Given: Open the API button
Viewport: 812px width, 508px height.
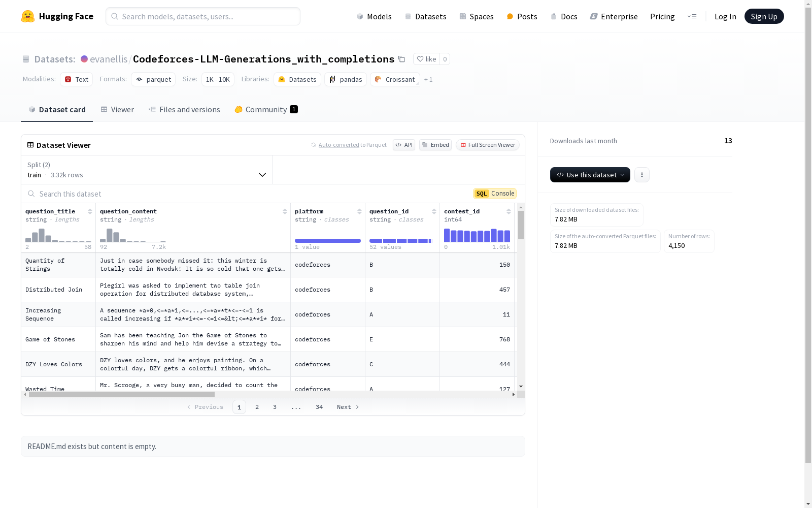Looking at the screenshot, I should pos(404,145).
